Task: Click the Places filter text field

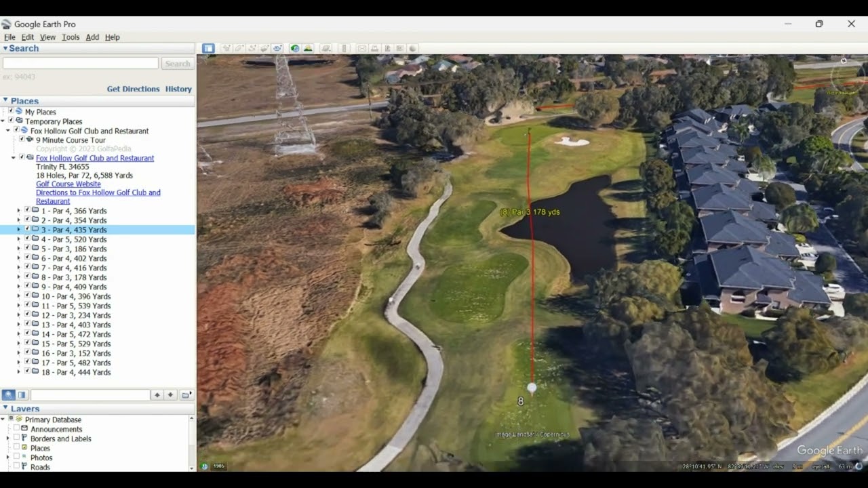Action: (90, 395)
